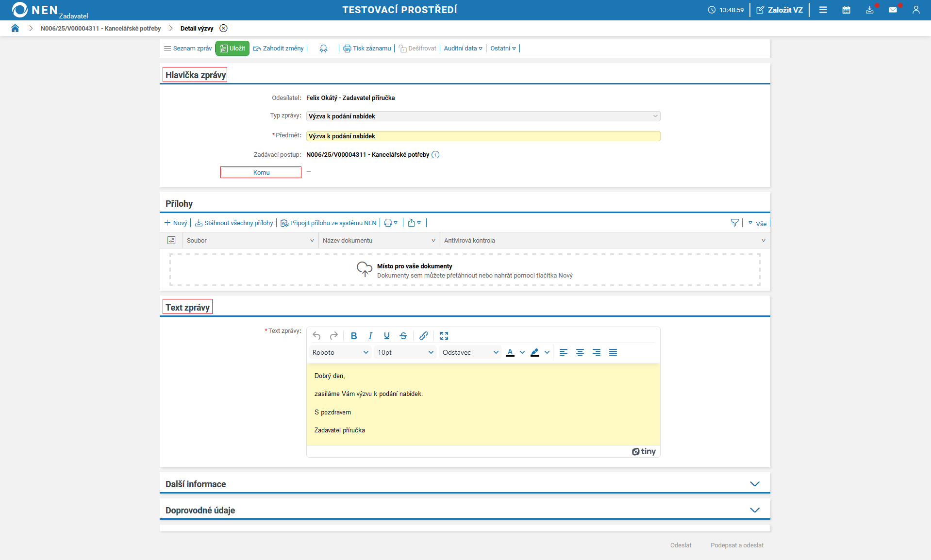Open the Ostatní menu
931x560 pixels.
pyautogui.click(x=503, y=49)
